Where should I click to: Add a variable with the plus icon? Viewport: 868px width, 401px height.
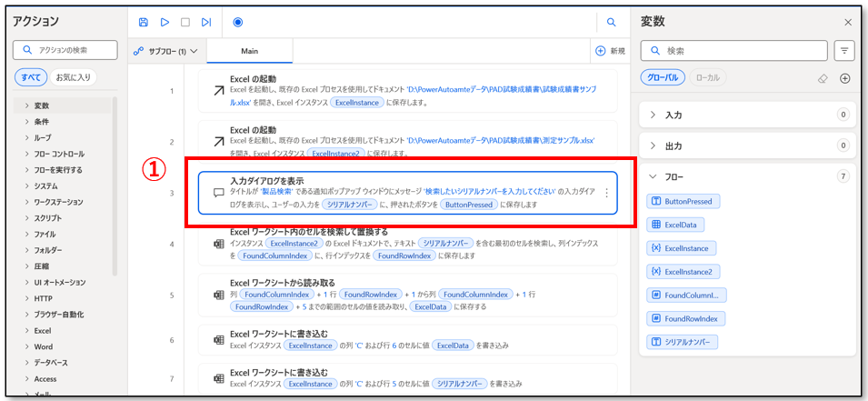(x=845, y=78)
